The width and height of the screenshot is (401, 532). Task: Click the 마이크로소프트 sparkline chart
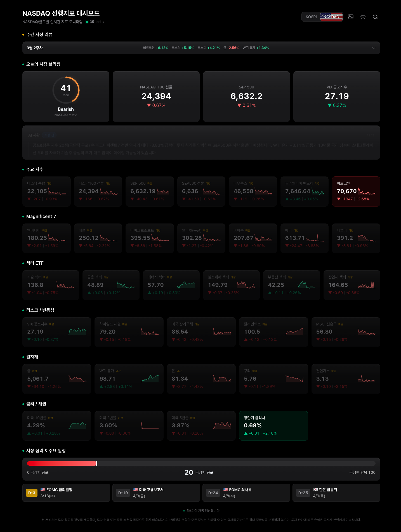pos(160,238)
